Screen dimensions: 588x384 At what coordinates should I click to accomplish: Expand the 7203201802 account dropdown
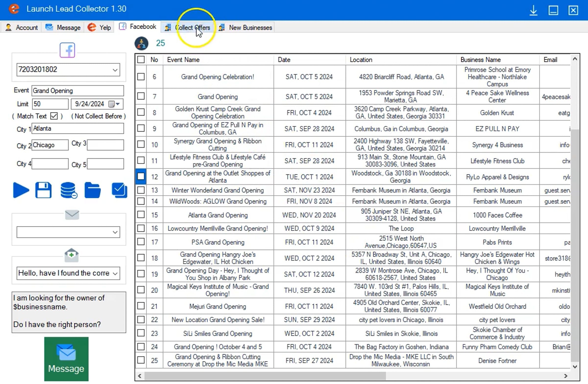click(115, 70)
